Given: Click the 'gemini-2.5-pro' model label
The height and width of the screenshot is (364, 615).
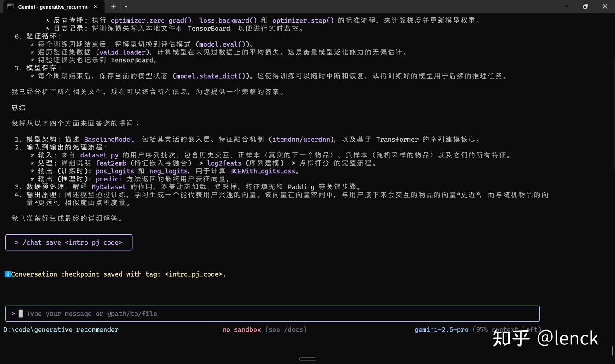Looking at the screenshot, I should [x=441, y=329].
